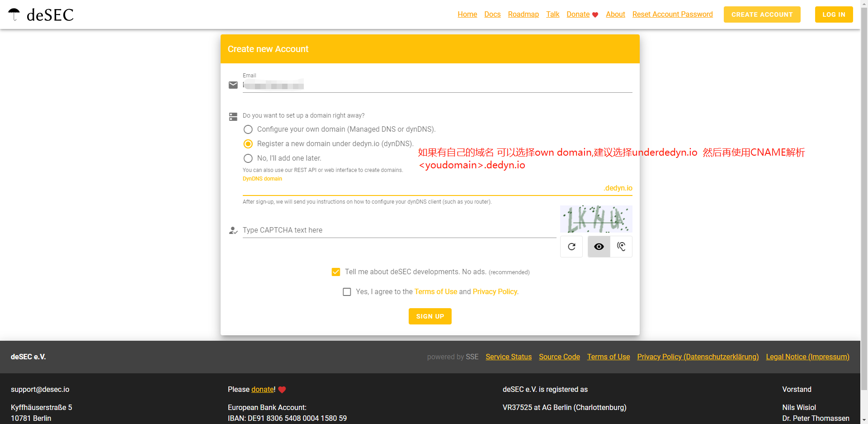The width and height of the screenshot is (868, 424).
Task: Click the .dedyn.io suffix text
Action: point(618,188)
